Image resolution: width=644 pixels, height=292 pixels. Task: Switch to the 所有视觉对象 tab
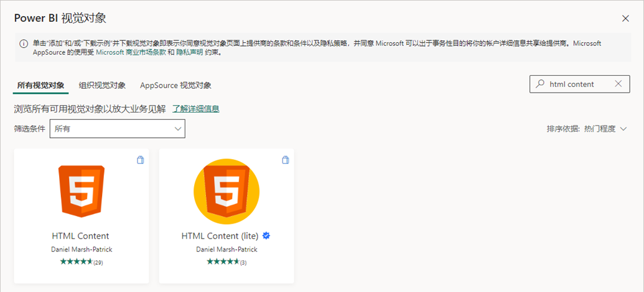pyautogui.click(x=40, y=85)
